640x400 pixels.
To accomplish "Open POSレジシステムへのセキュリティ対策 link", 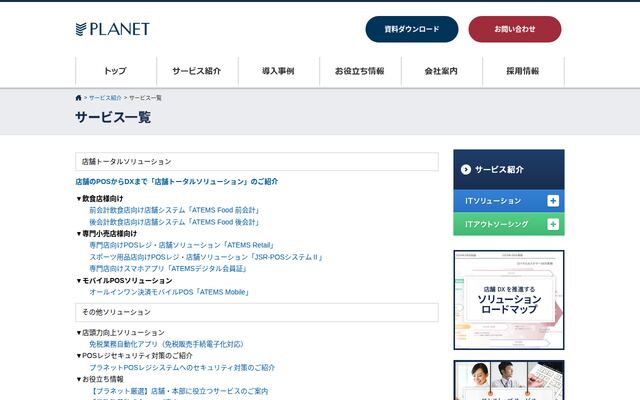I will (x=182, y=368).
